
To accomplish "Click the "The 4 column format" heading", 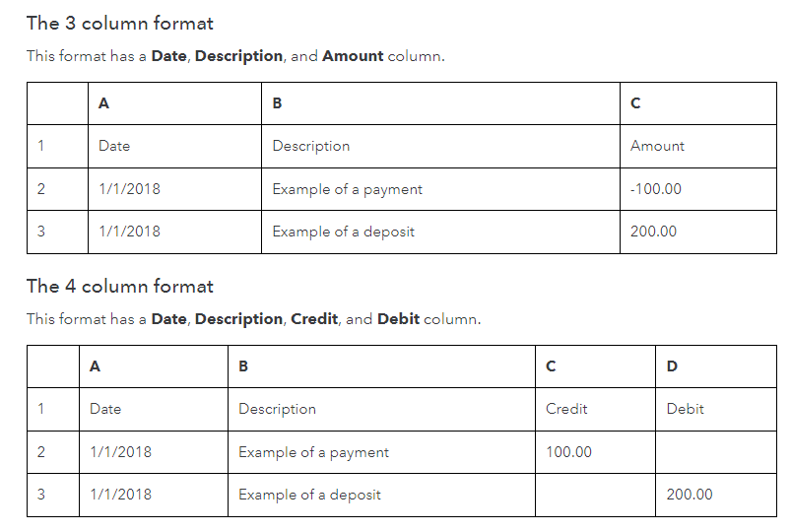I will (120, 287).
